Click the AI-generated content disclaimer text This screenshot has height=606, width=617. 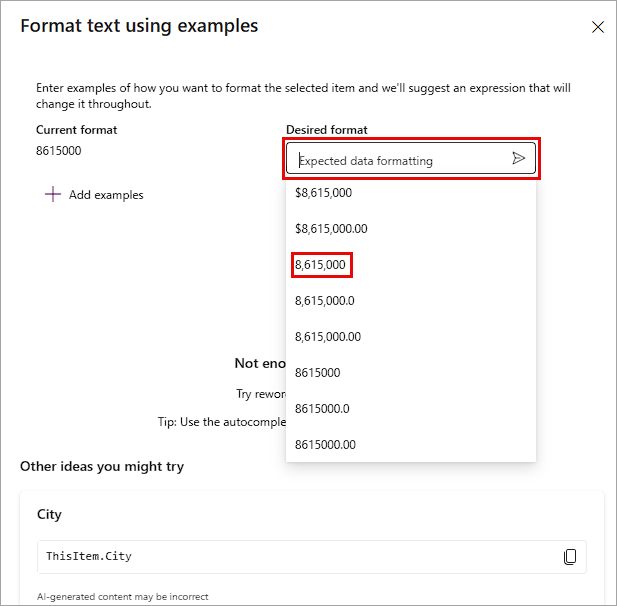click(122, 597)
